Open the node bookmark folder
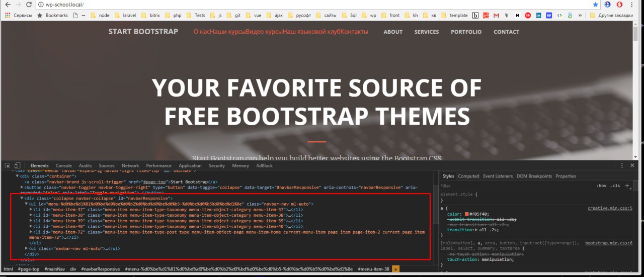Viewport: 644px width, 277px height. point(100,16)
